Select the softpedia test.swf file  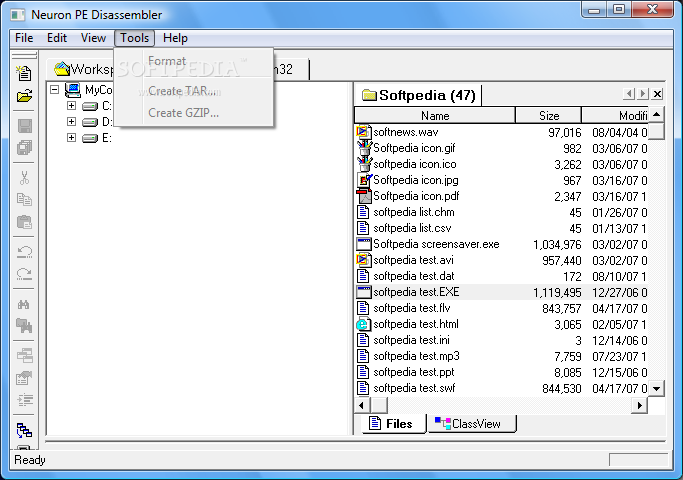(x=414, y=388)
